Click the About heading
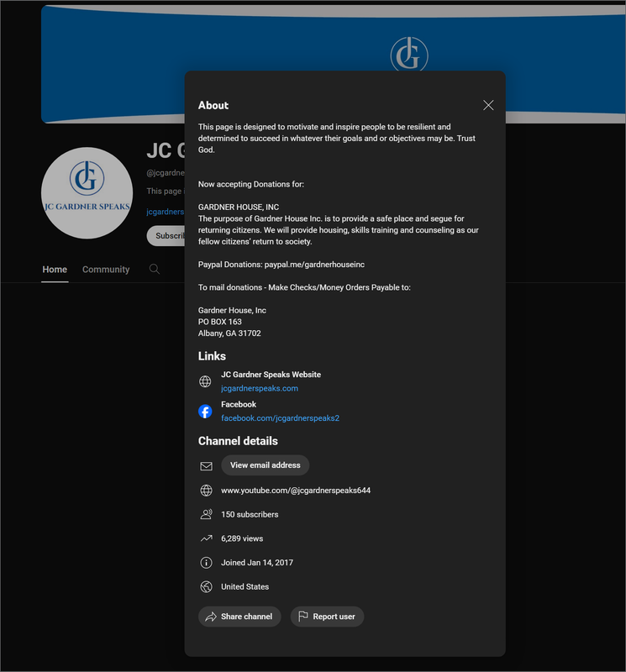626x672 pixels. tap(213, 106)
